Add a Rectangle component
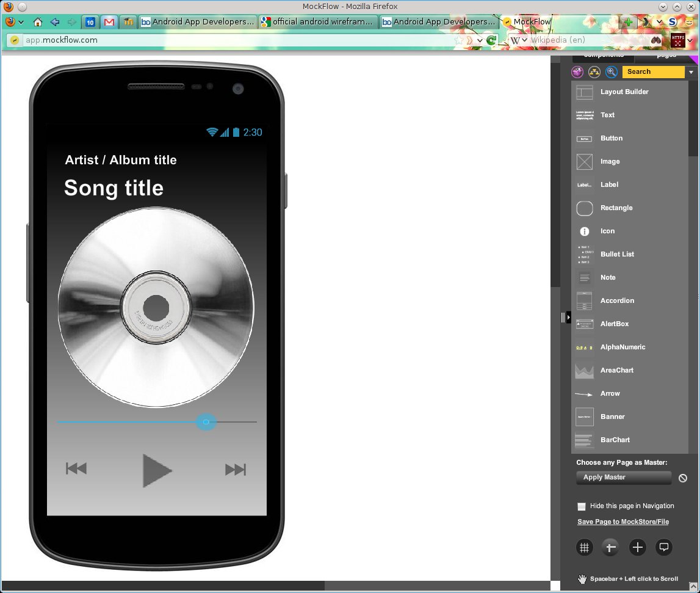The width and height of the screenshot is (700, 593). coord(616,208)
